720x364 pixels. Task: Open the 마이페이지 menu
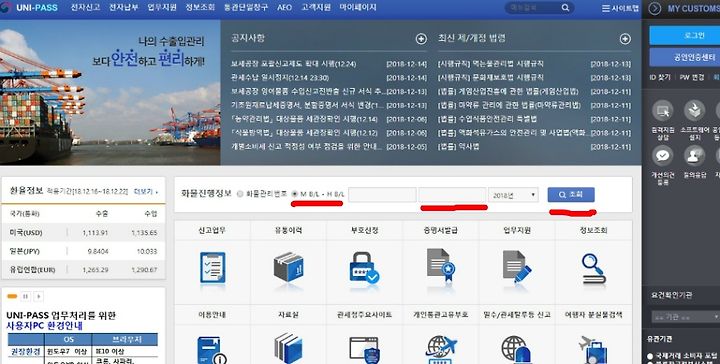(x=358, y=8)
